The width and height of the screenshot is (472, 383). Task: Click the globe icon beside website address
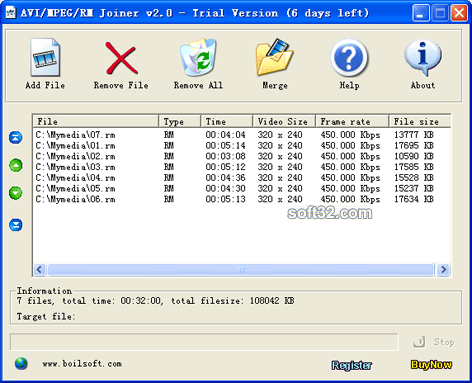[x=21, y=364]
